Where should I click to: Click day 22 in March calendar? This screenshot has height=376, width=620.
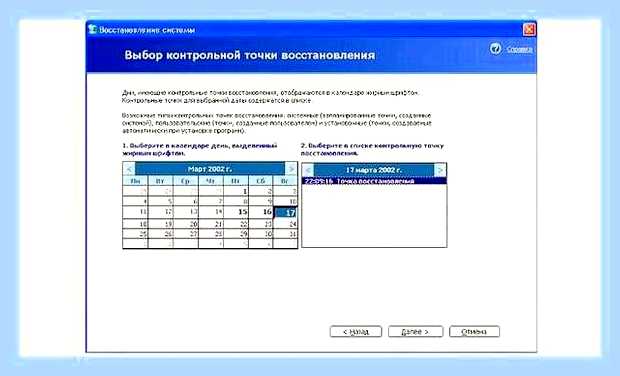[x=236, y=224]
